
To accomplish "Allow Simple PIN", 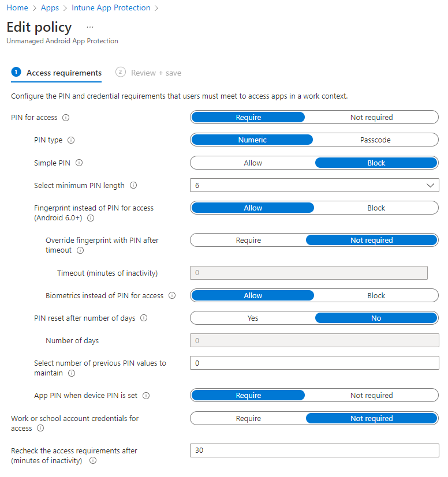I will point(253,163).
